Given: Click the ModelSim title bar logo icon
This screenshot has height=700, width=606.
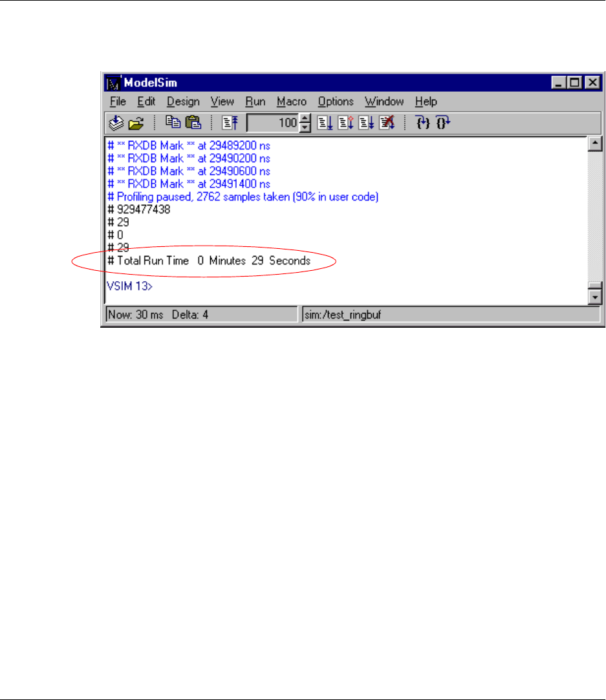Looking at the screenshot, I should click(113, 83).
